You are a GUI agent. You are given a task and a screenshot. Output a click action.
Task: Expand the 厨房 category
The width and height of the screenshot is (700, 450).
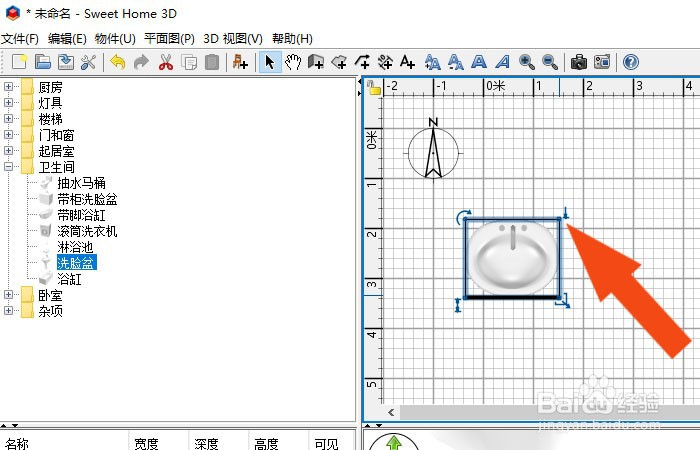coord(8,87)
